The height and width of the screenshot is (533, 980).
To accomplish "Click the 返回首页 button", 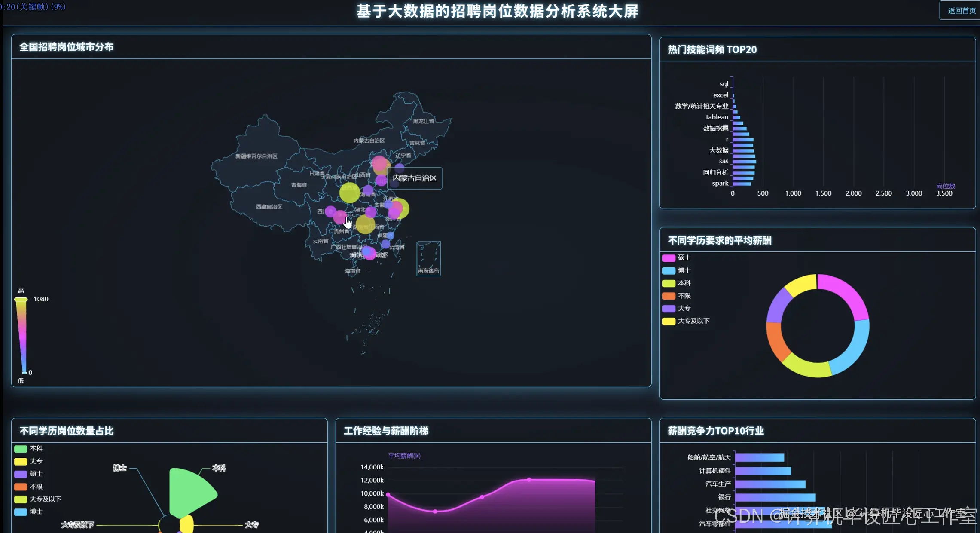I will pos(961,11).
